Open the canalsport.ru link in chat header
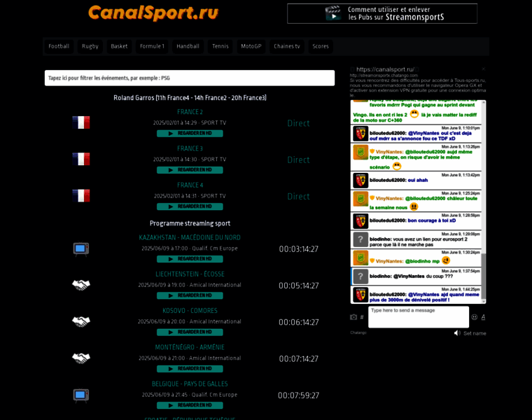The image size is (532, 420). click(x=385, y=69)
